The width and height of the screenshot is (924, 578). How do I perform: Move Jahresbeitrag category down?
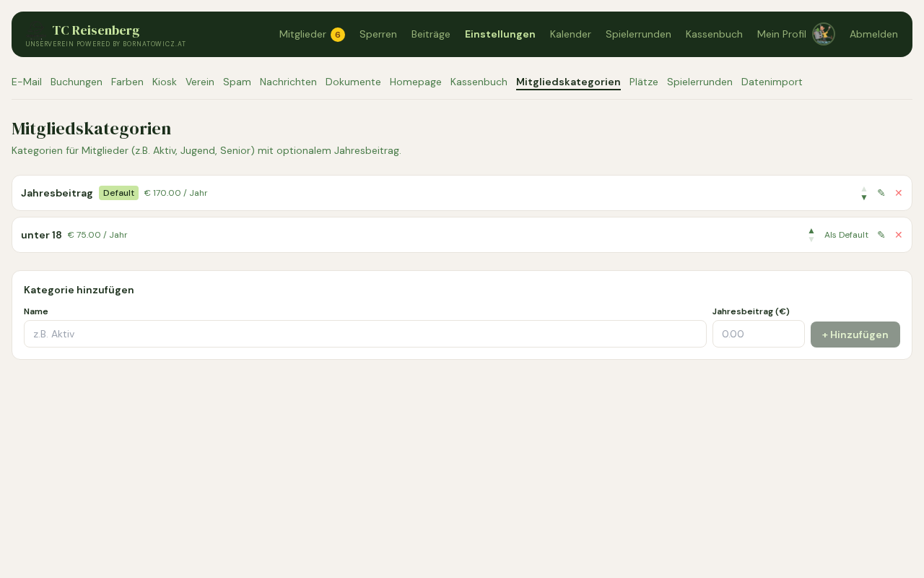click(864, 197)
